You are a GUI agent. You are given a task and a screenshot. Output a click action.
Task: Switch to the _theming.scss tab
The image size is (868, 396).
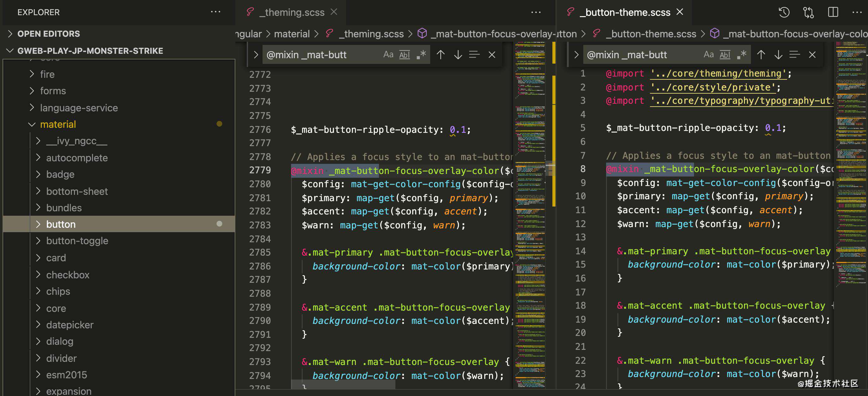(x=291, y=12)
